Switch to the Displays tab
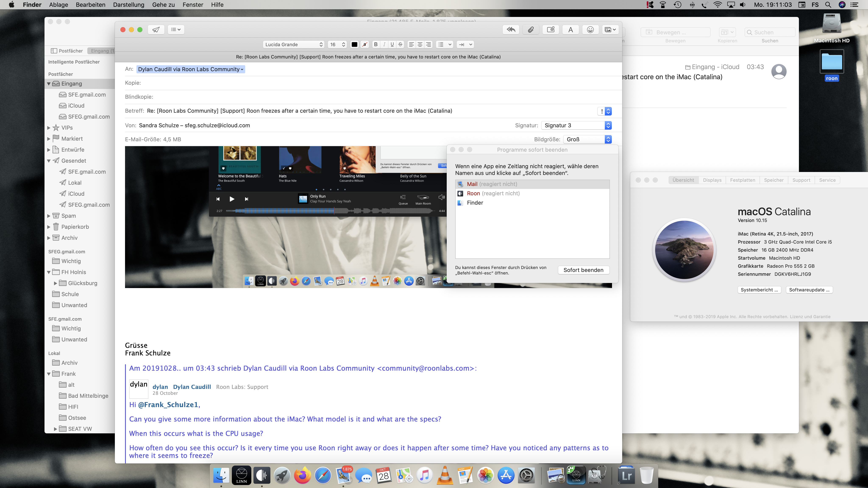The height and width of the screenshot is (488, 868). click(712, 180)
